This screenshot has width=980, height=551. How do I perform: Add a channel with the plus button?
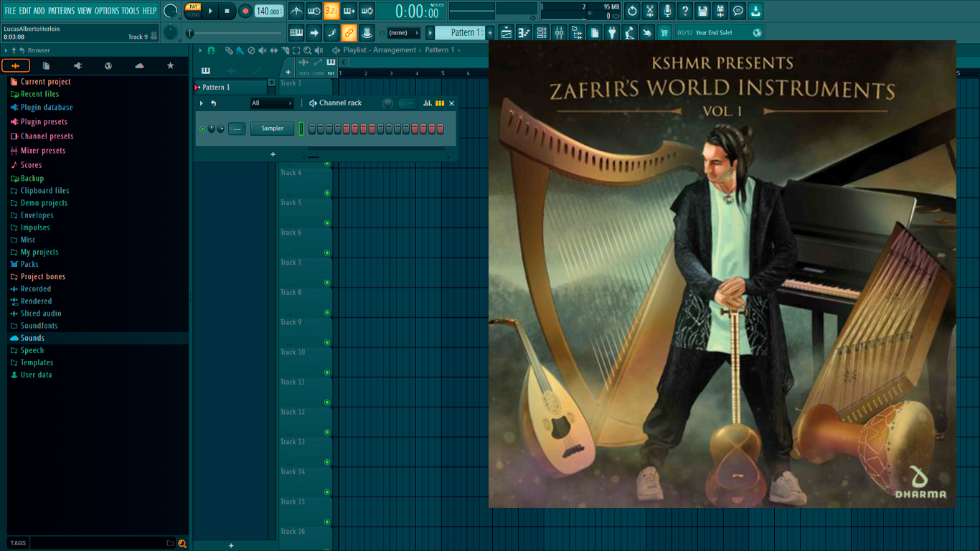273,154
